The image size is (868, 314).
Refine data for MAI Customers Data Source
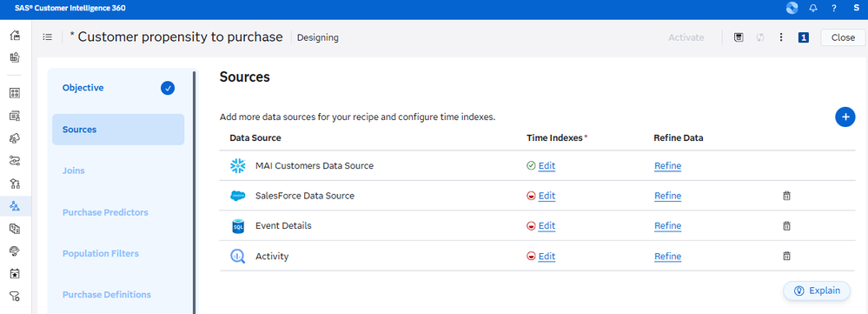tap(667, 165)
